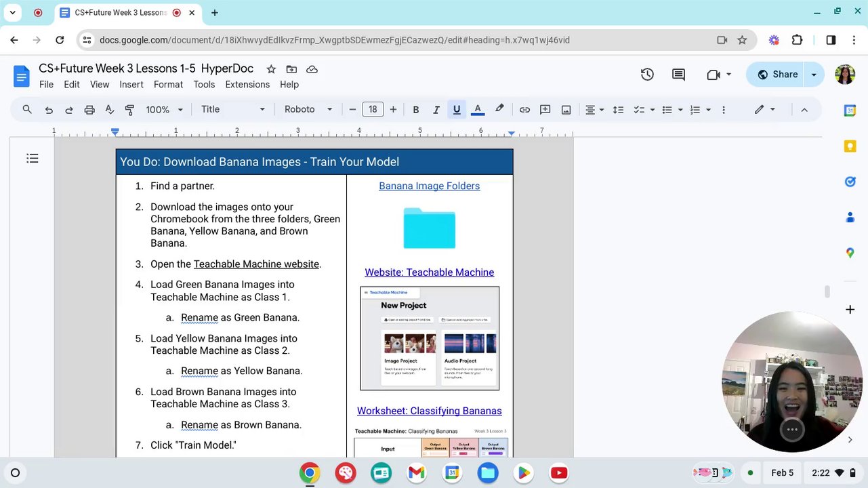Click the Insert link icon

pos(524,110)
